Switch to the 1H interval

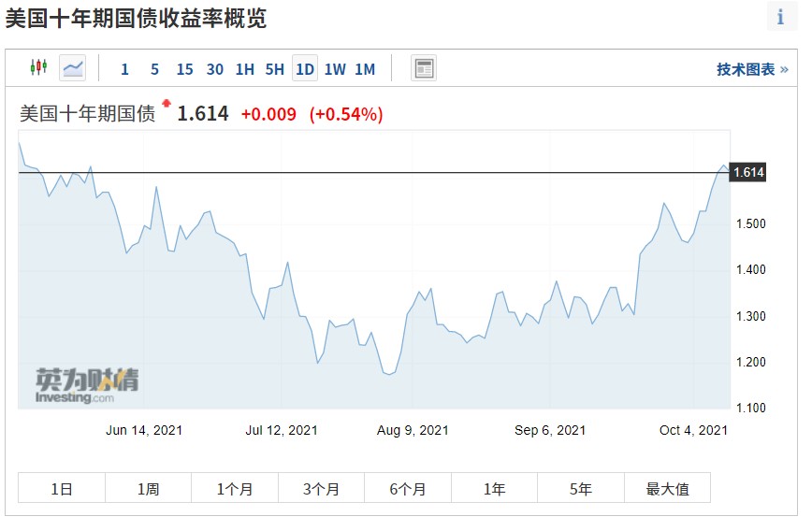pyautogui.click(x=244, y=69)
